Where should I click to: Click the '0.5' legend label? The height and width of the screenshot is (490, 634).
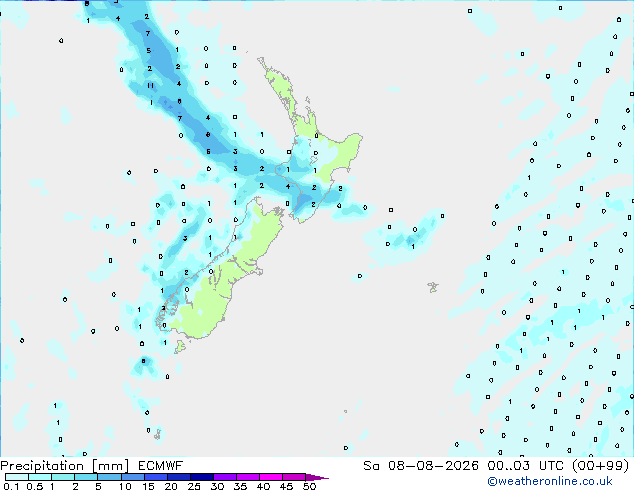[x=34, y=486]
